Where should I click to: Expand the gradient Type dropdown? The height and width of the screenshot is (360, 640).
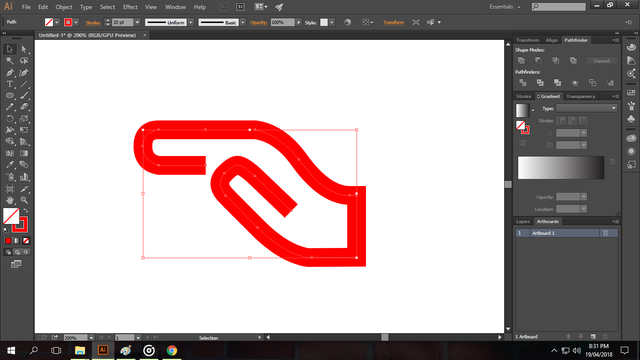click(586, 108)
